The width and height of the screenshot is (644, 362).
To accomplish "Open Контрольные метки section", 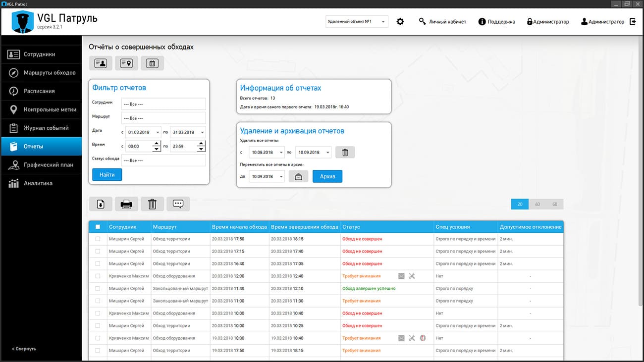I will click(41, 109).
